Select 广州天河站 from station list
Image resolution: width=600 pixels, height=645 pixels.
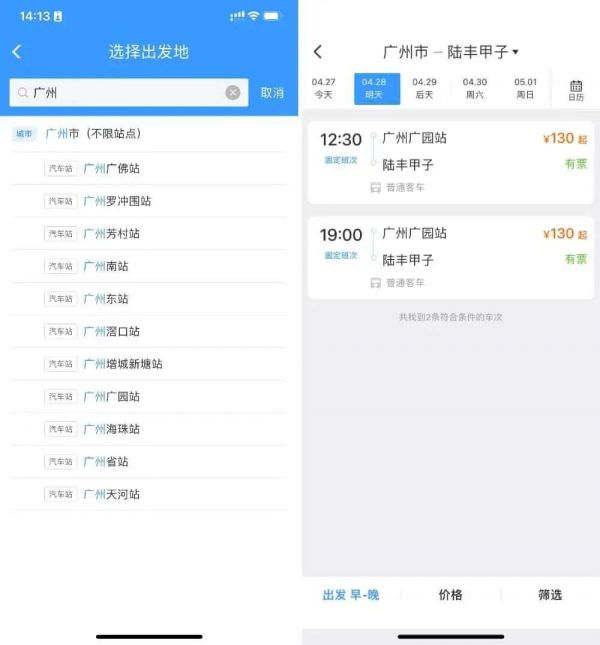tap(149, 494)
